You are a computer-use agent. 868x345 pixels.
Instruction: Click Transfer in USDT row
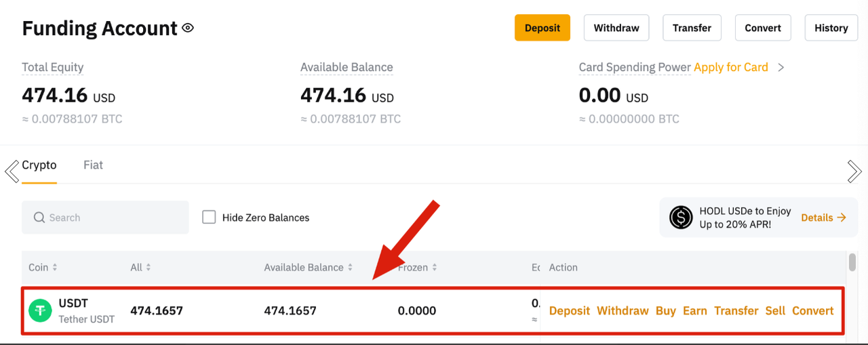736,310
